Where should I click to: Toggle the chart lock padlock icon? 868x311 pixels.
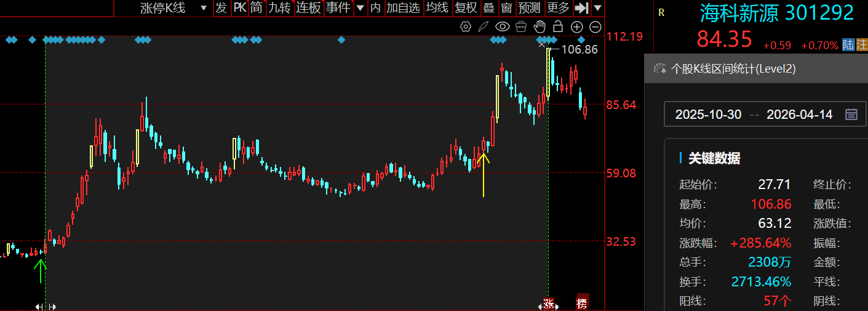point(558,26)
